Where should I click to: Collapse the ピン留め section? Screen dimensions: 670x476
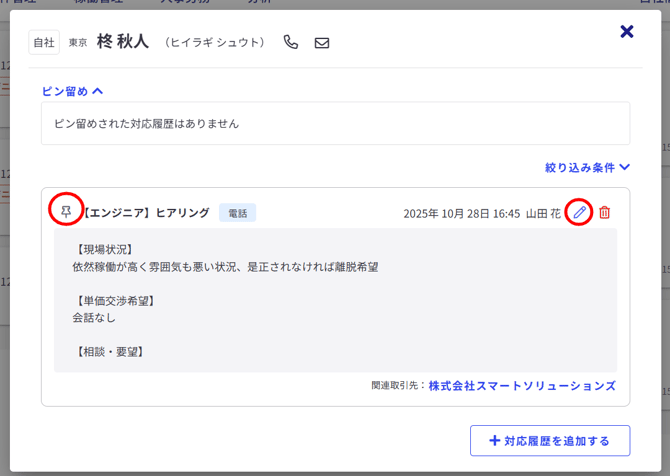72,91
